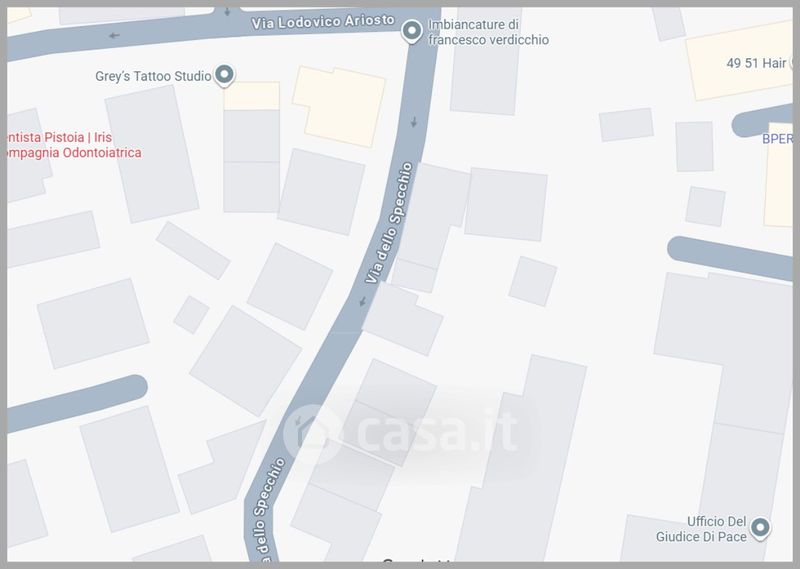Click the one-way arrow on Via Lodovico Ariosto
The height and width of the screenshot is (569, 800).
coord(114,36)
